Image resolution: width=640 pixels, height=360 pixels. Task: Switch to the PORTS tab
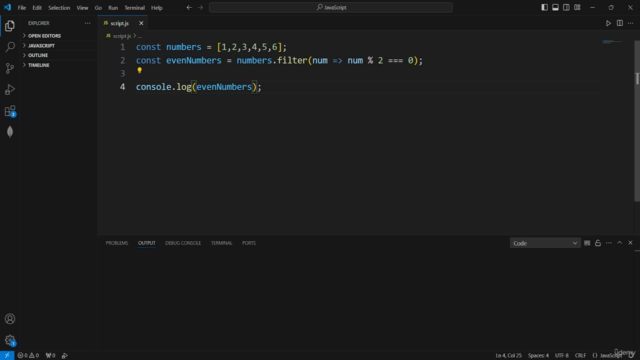pos(249,243)
